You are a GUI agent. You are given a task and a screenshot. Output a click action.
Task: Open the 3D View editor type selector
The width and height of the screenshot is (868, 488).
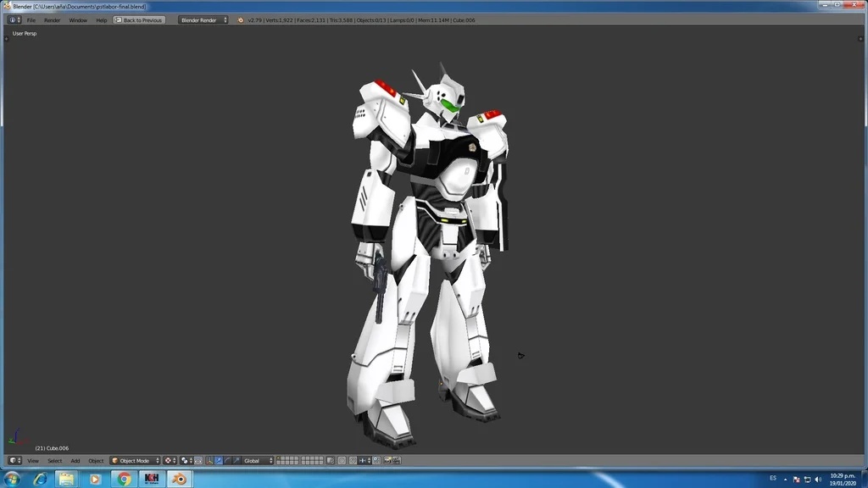click(14, 460)
